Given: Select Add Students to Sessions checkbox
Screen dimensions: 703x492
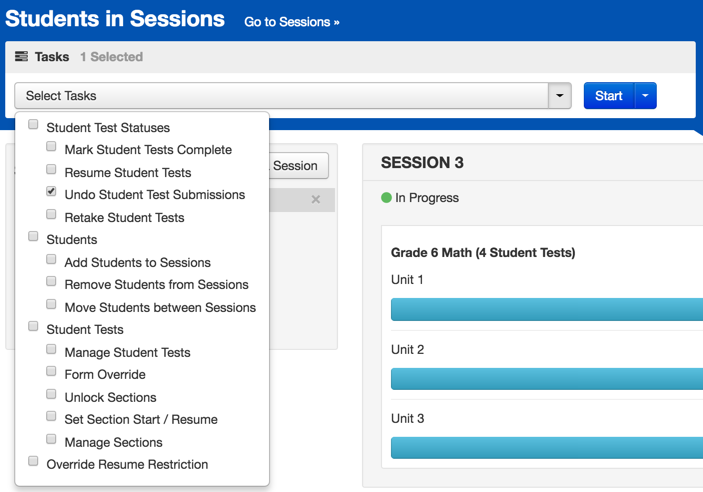Looking at the screenshot, I should [x=51, y=260].
